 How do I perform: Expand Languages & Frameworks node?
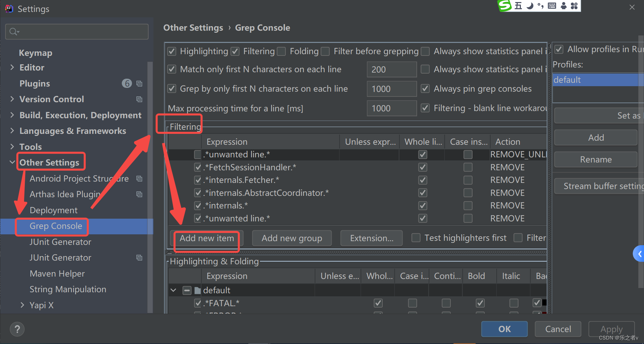12,131
